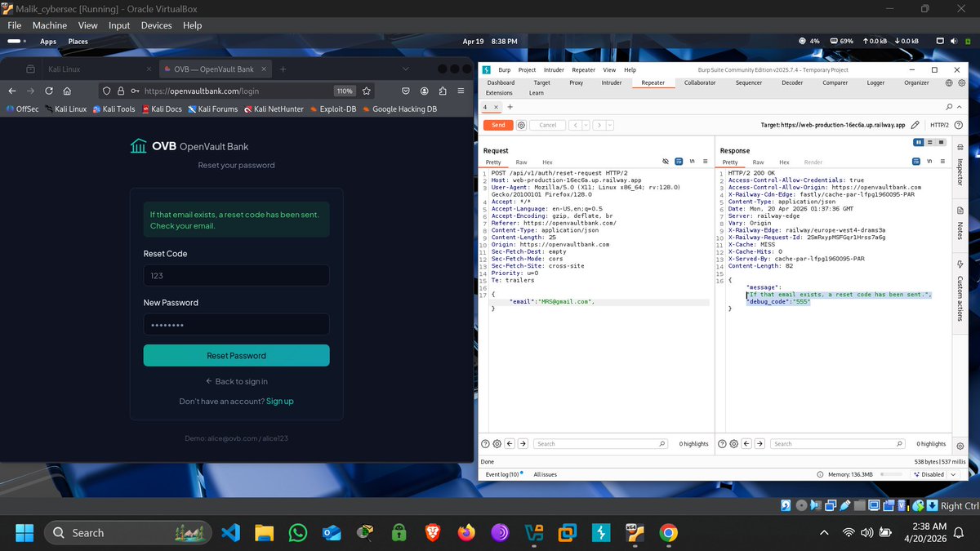Open Repeater send settings gear next to Send
The image size is (980, 551).
[521, 125]
